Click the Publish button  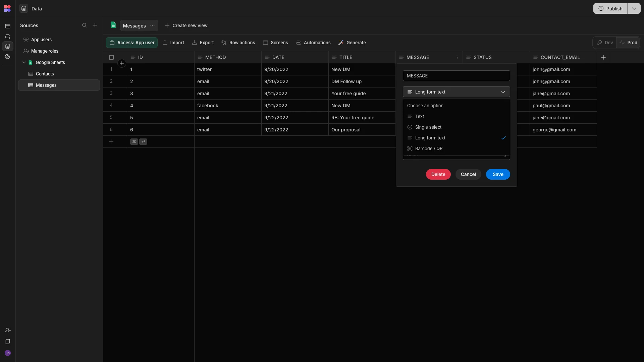(x=610, y=8)
